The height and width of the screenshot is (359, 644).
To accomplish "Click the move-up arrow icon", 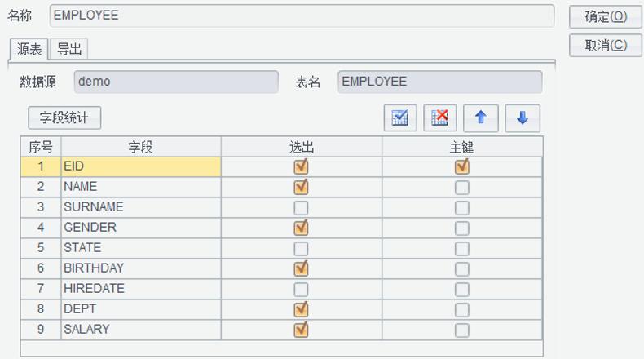I will 481,117.
